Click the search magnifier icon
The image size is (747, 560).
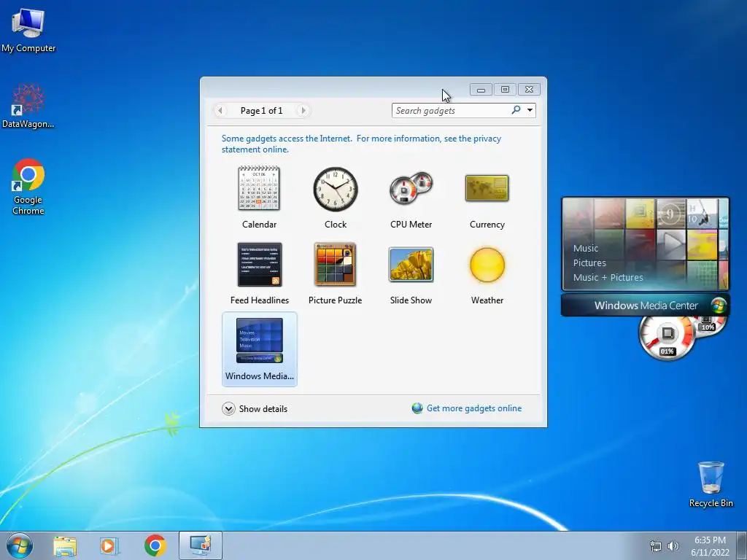(x=516, y=110)
